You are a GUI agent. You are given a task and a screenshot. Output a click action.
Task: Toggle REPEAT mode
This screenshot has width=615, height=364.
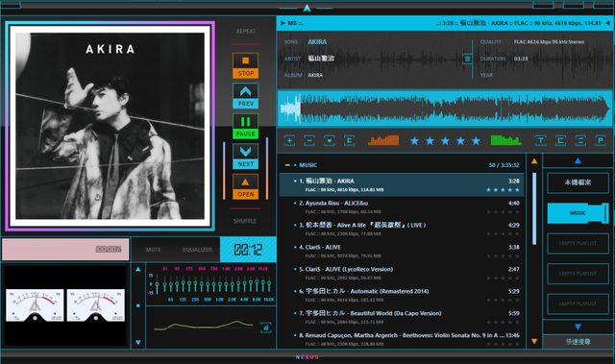(x=246, y=32)
